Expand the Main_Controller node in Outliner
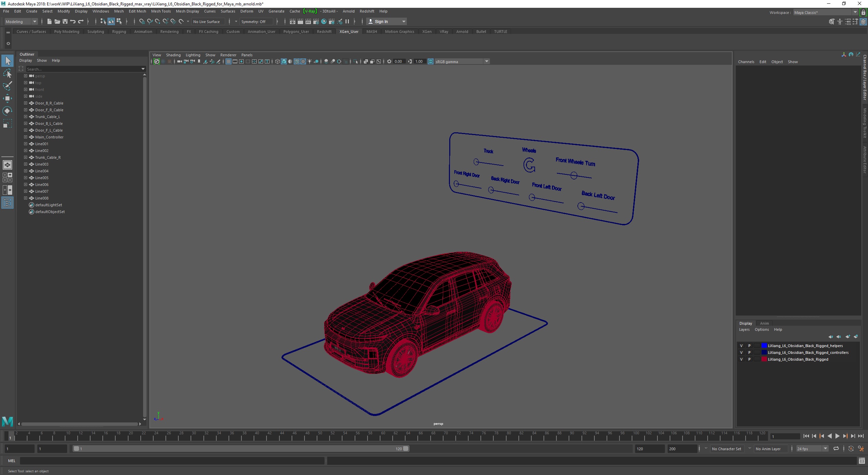 (25, 137)
